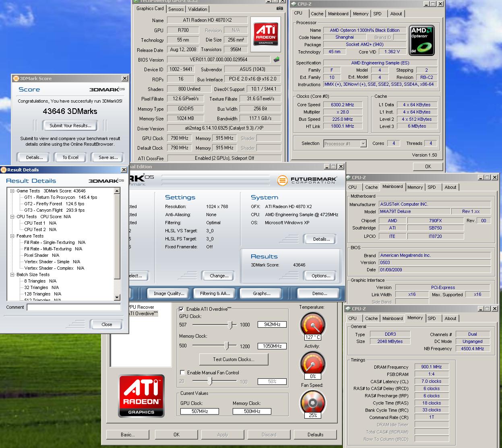
Task: Click the CPU-Z title icon in the CPU window
Action: click(x=293, y=4)
